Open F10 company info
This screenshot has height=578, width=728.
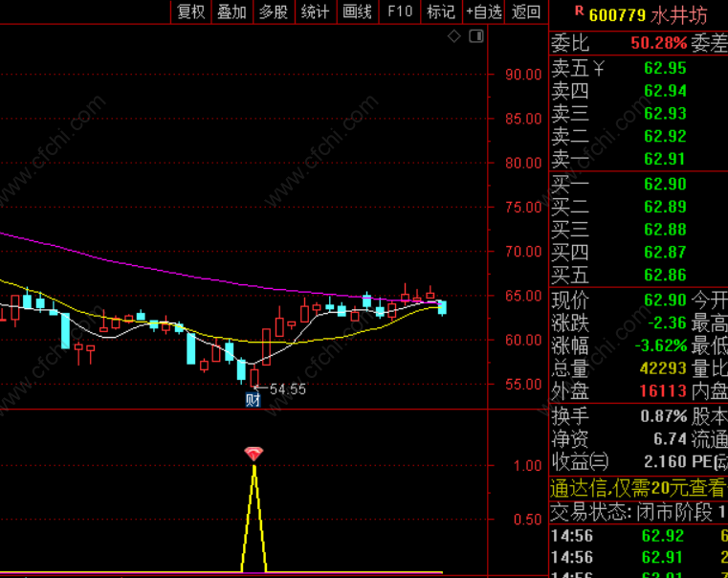pyautogui.click(x=400, y=11)
